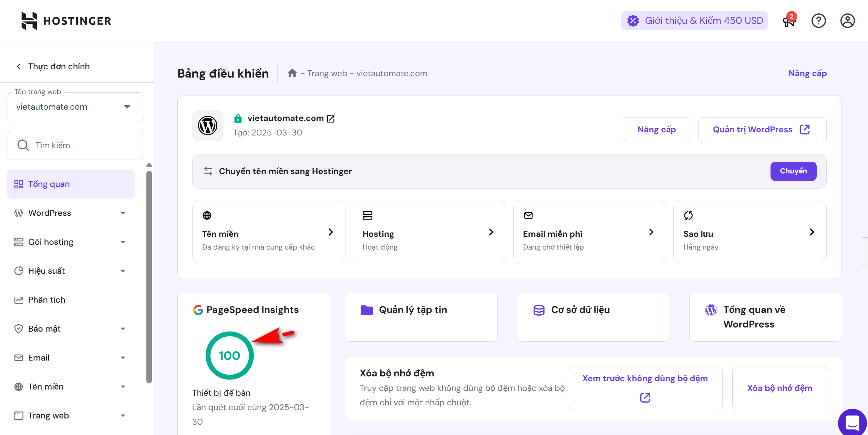The image size is (868, 435).
Task: Open the vietautomate.com website selector dropdown
Action: pyautogui.click(x=75, y=107)
